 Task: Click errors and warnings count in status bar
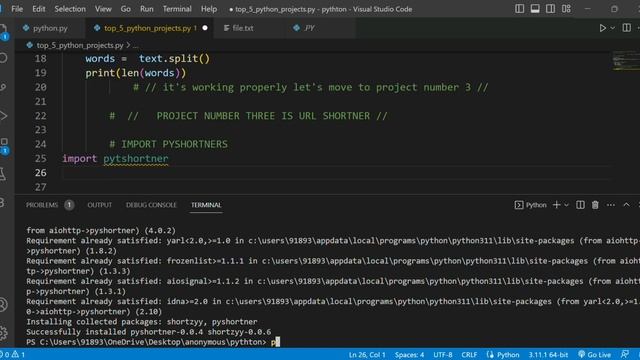point(13,355)
